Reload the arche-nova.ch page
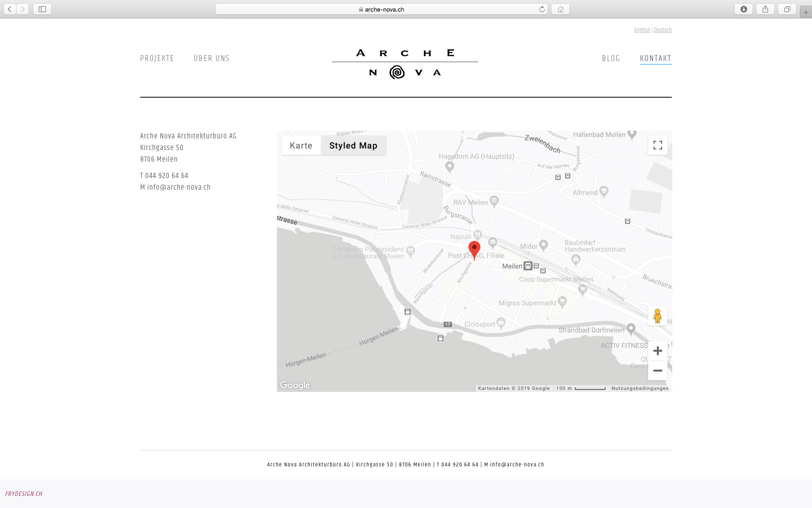Viewport: 812px width, 508px height. point(542,9)
